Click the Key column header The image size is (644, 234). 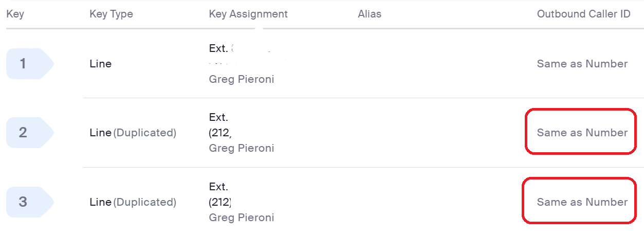click(15, 14)
